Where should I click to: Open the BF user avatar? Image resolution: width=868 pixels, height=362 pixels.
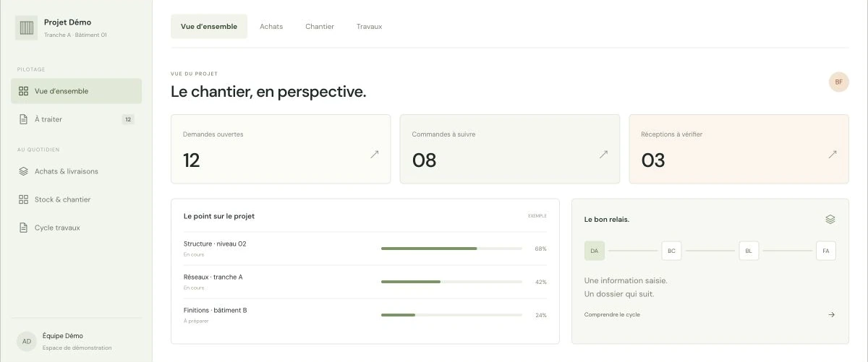click(839, 82)
